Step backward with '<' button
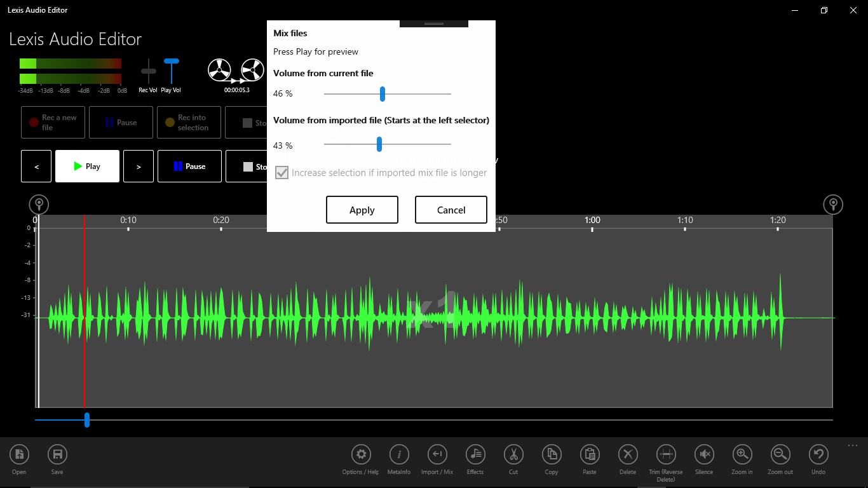This screenshot has width=868, height=488. click(x=37, y=166)
